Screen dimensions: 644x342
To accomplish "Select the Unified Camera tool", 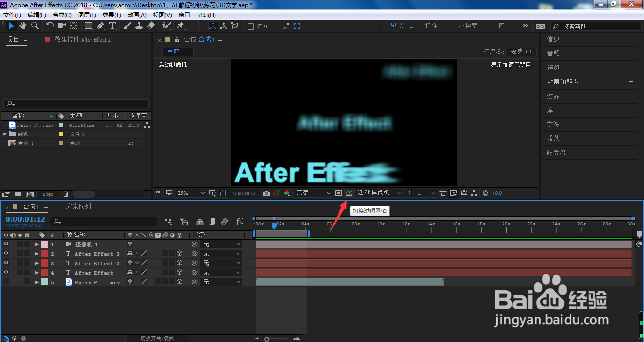I will (62, 26).
